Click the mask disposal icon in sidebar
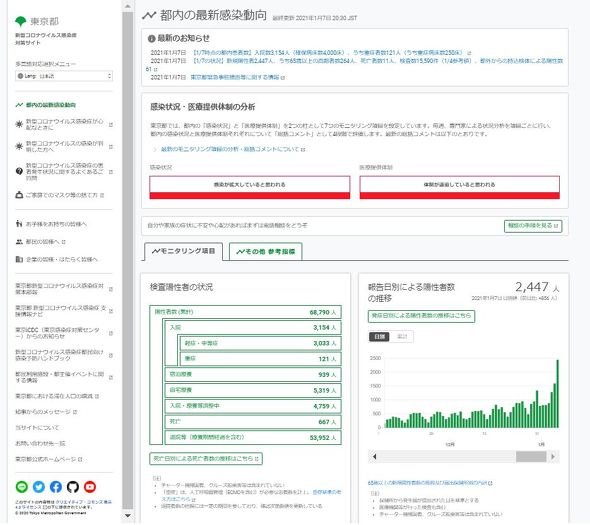590x525 pixels. (19, 195)
